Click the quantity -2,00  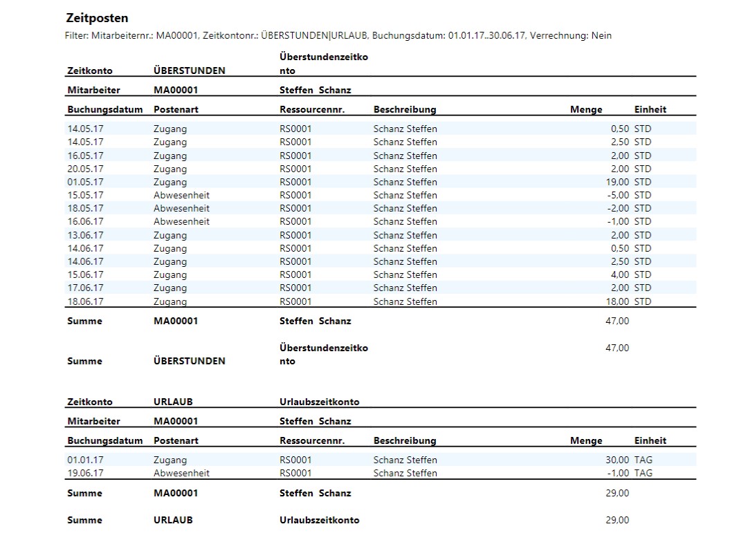pos(618,208)
